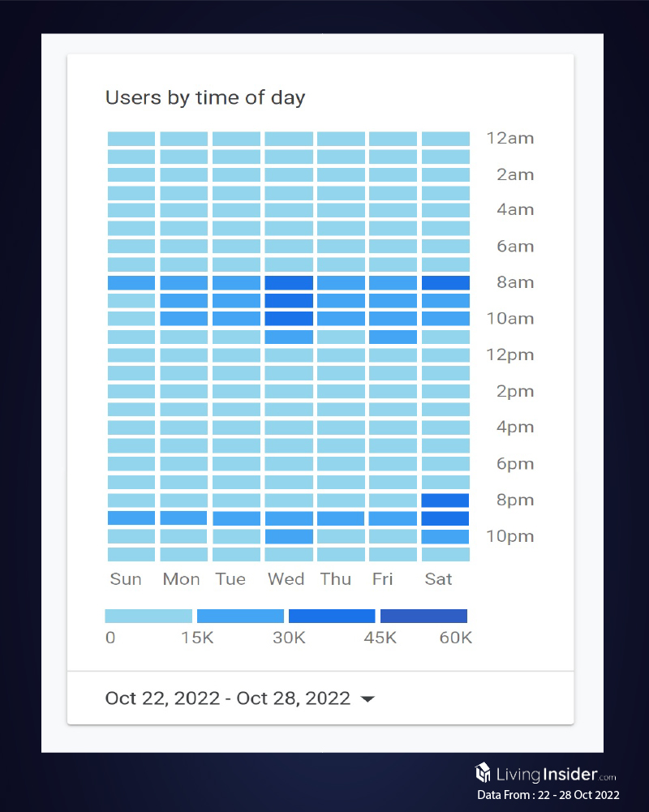Select the 30K to 45K legend swatch

332,616
